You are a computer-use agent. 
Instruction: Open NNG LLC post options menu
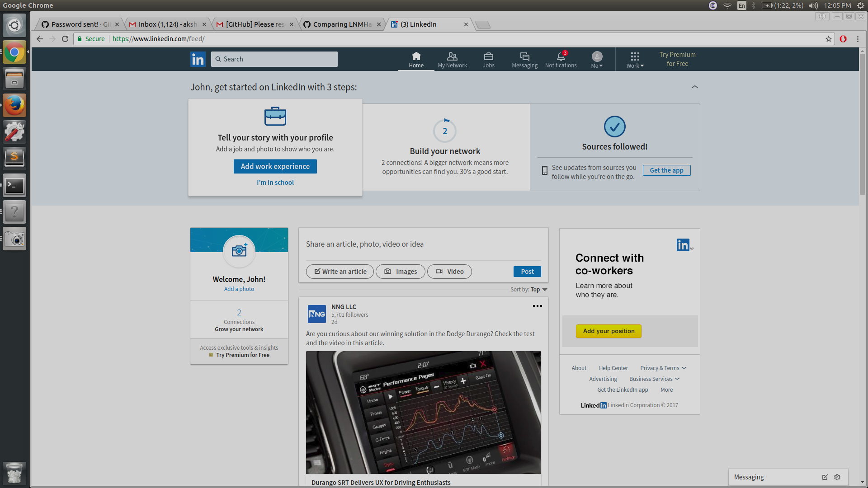(x=537, y=306)
